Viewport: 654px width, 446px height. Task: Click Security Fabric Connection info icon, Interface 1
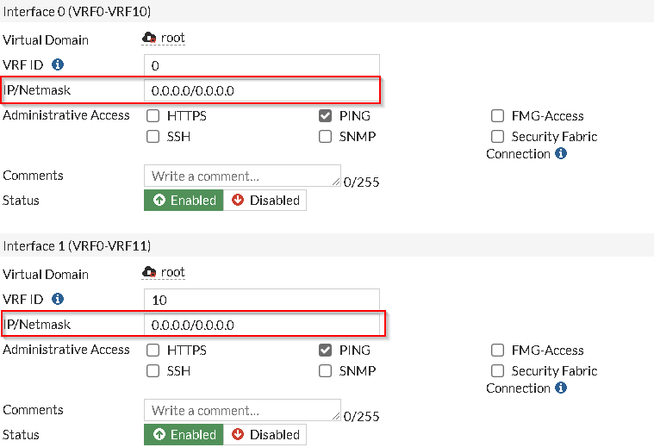click(560, 389)
